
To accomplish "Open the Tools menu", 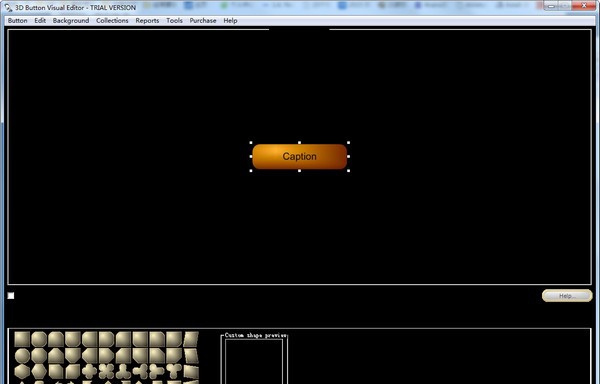I will (x=174, y=21).
